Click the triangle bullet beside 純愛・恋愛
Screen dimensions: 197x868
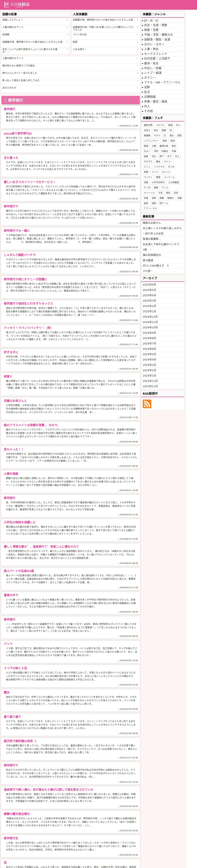[143, 30]
